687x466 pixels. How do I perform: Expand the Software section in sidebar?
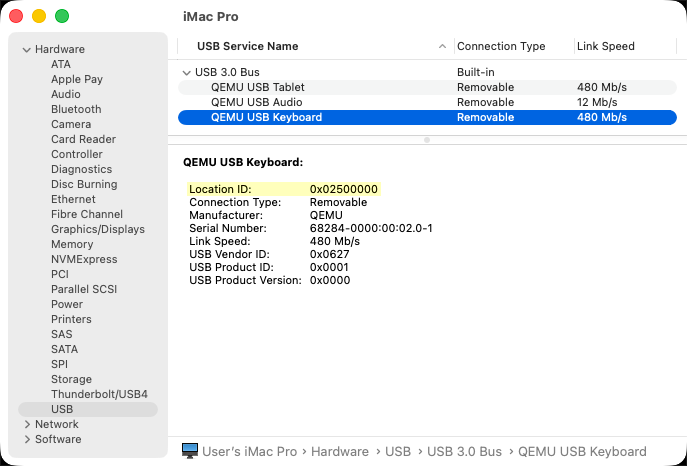pos(27,439)
